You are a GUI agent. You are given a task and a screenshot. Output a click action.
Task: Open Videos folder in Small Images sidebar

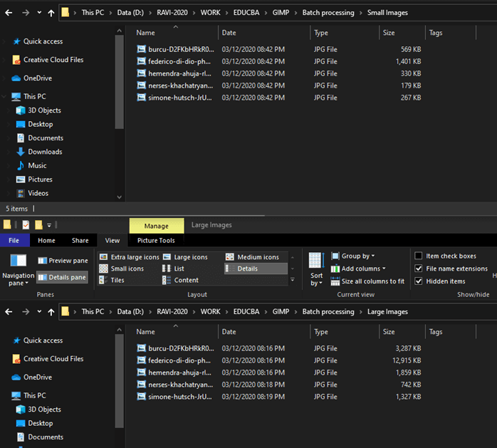tap(32, 193)
